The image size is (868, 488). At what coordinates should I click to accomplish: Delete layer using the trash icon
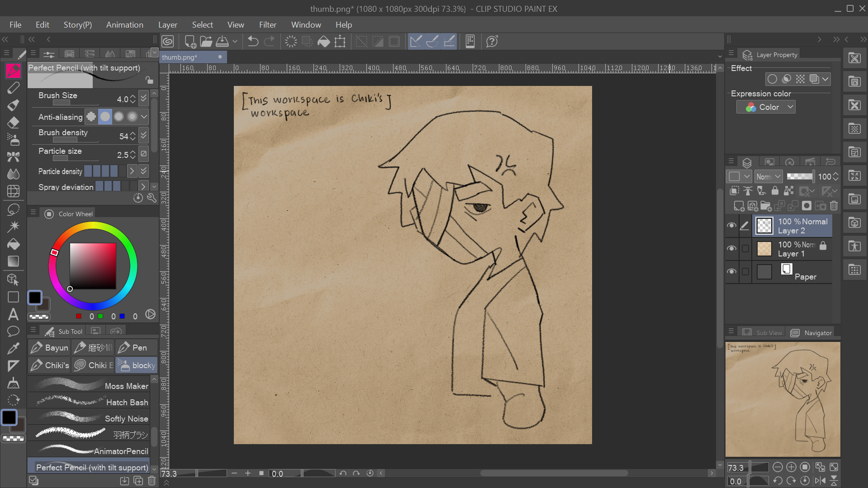coord(834,206)
